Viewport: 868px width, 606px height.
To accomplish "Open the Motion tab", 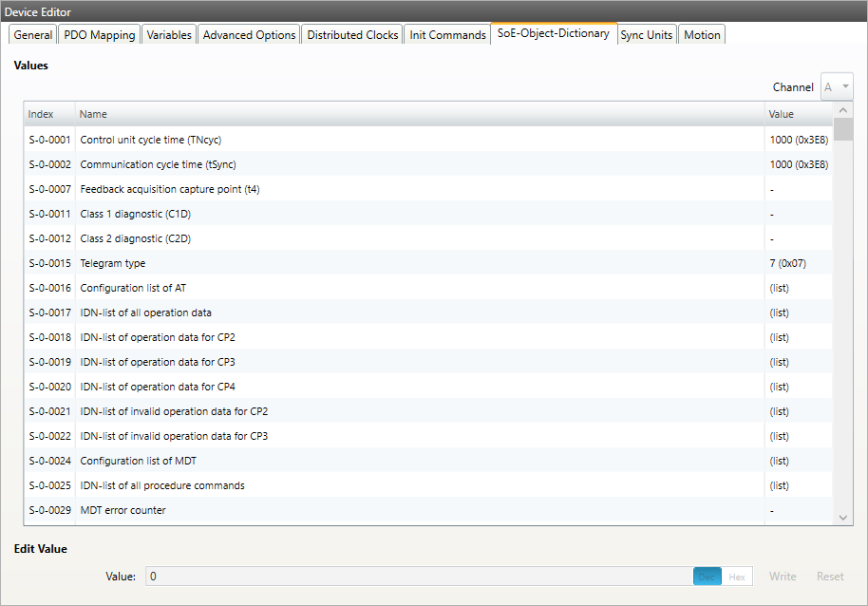I will pyautogui.click(x=702, y=35).
